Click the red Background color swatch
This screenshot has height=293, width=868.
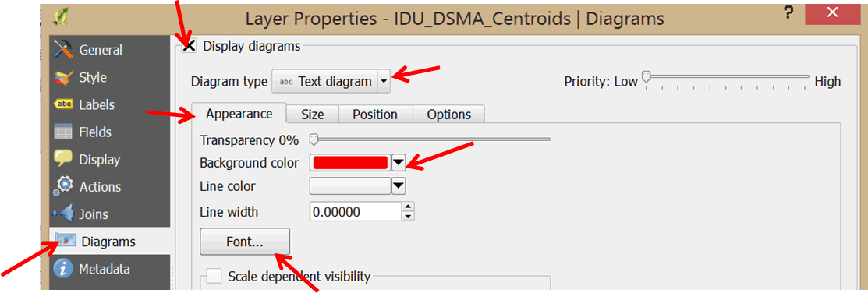pyautogui.click(x=350, y=163)
